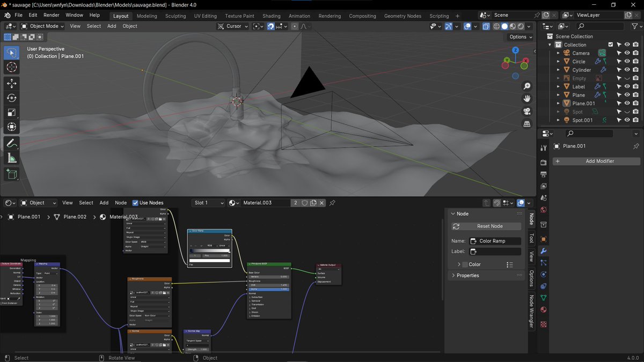Unlink Material.003 with the X icon
Image resolution: width=644 pixels, height=362 pixels.
click(x=322, y=203)
